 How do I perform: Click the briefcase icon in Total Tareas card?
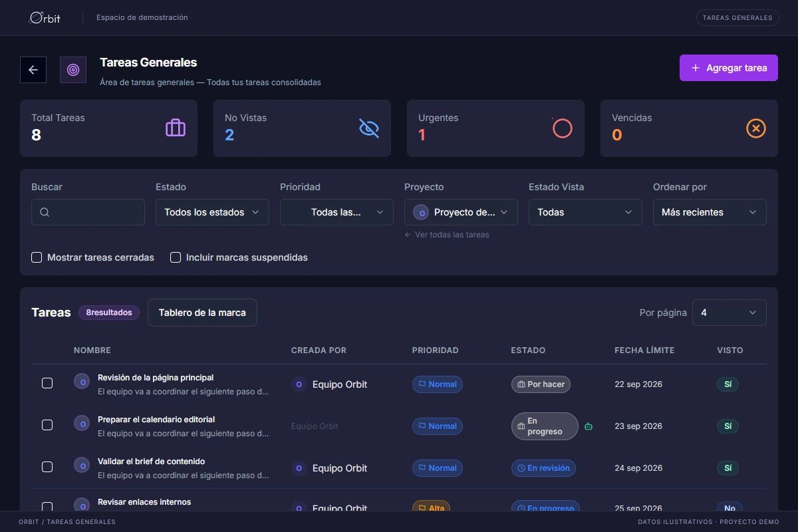click(x=176, y=128)
